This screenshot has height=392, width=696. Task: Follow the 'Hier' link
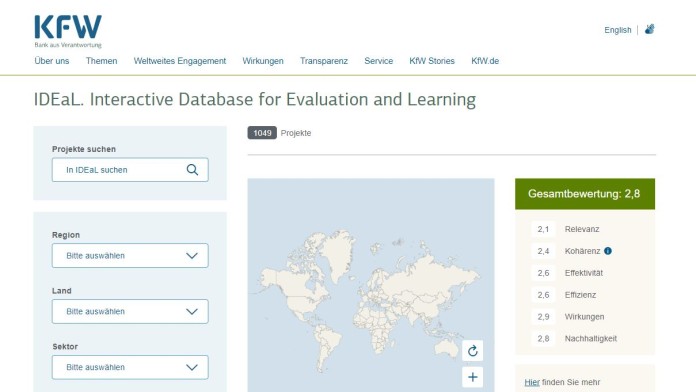point(532,382)
